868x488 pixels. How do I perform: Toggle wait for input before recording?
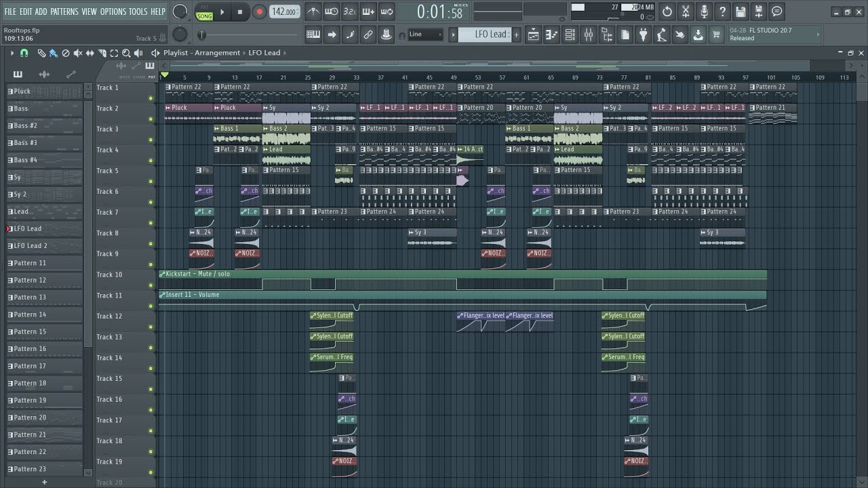[x=332, y=12]
